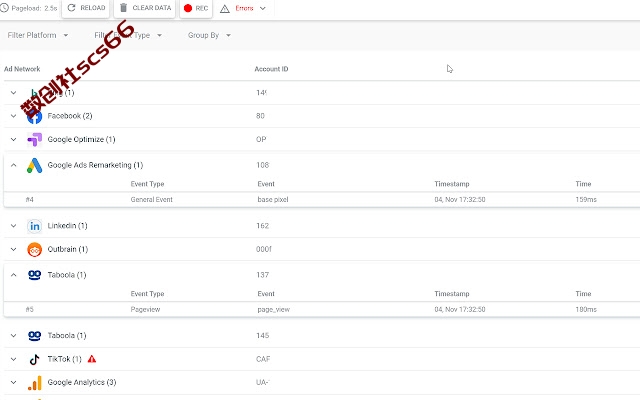Click the Google Analytics (3) label

tap(82, 382)
